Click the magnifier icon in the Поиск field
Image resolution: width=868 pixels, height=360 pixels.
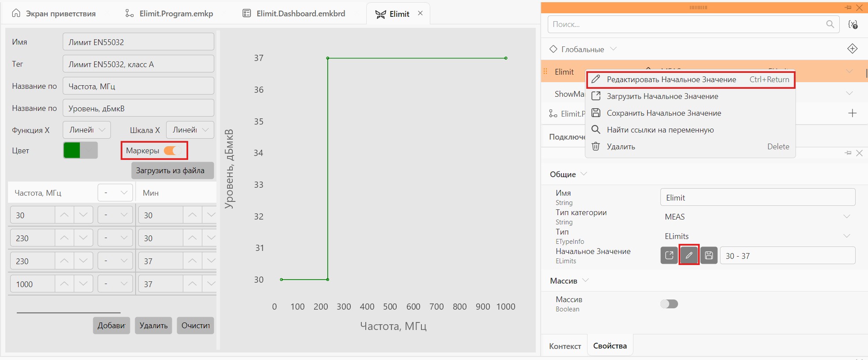(x=830, y=24)
